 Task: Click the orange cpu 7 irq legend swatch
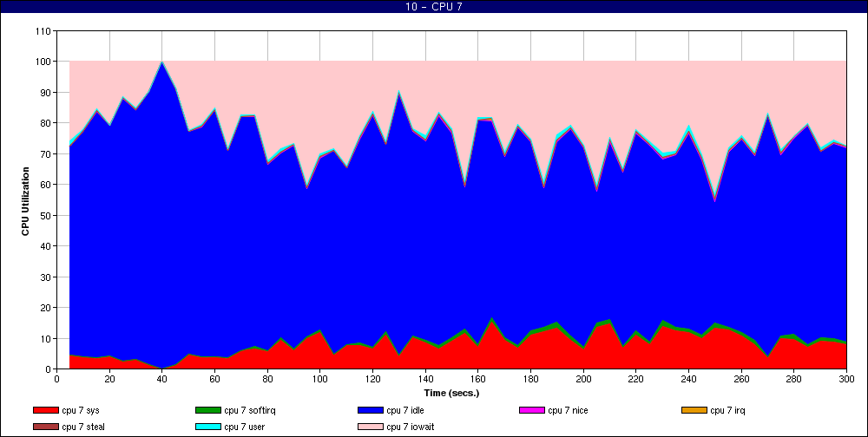[x=694, y=410]
